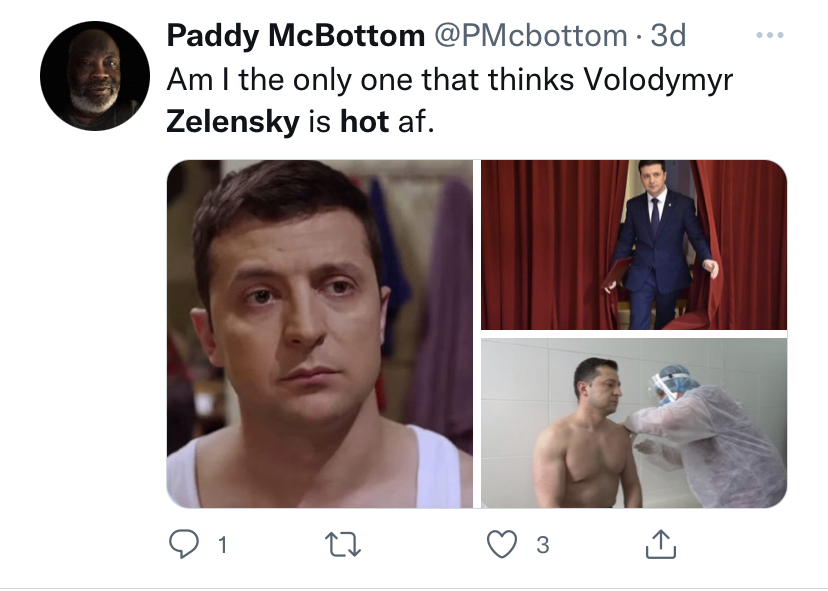Click the like count number 3
828x591 pixels.
click(x=542, y=546)
